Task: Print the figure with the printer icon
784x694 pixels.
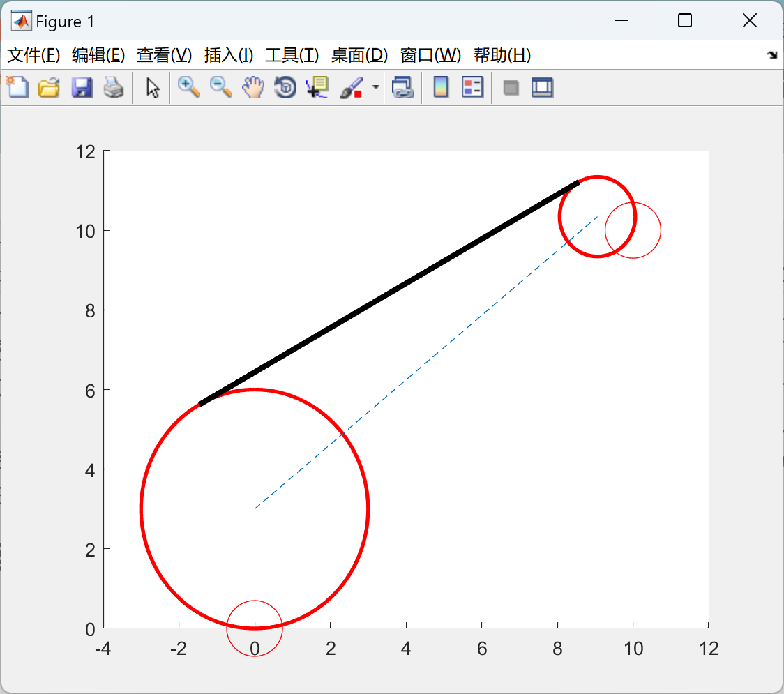Action: [114, 87]
